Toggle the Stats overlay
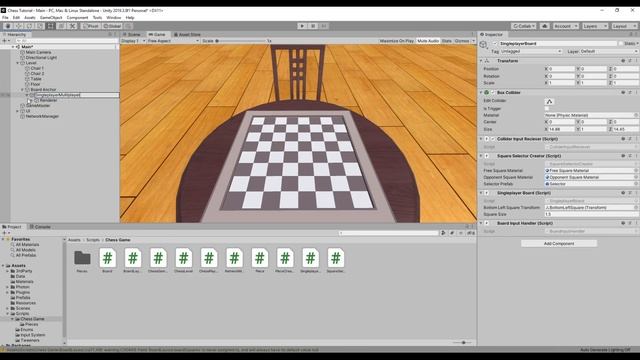The width and height of the screenshot is (640, 360). point(447,41)
